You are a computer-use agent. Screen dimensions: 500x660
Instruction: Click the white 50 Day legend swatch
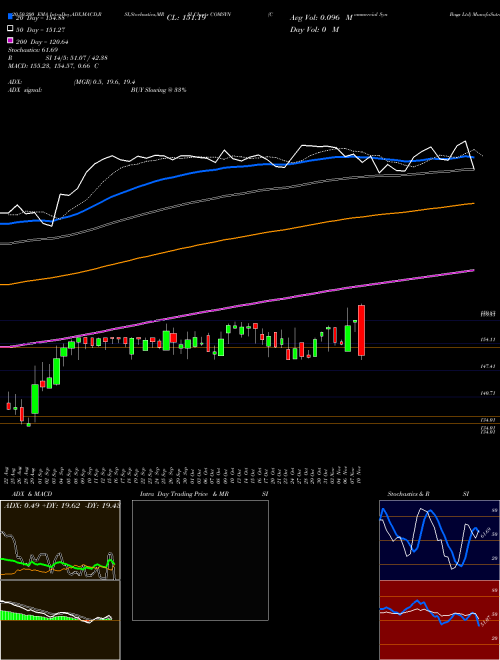(11, 29)
